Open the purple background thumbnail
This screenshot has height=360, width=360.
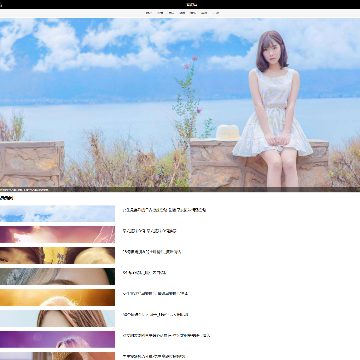pos(57,340)
